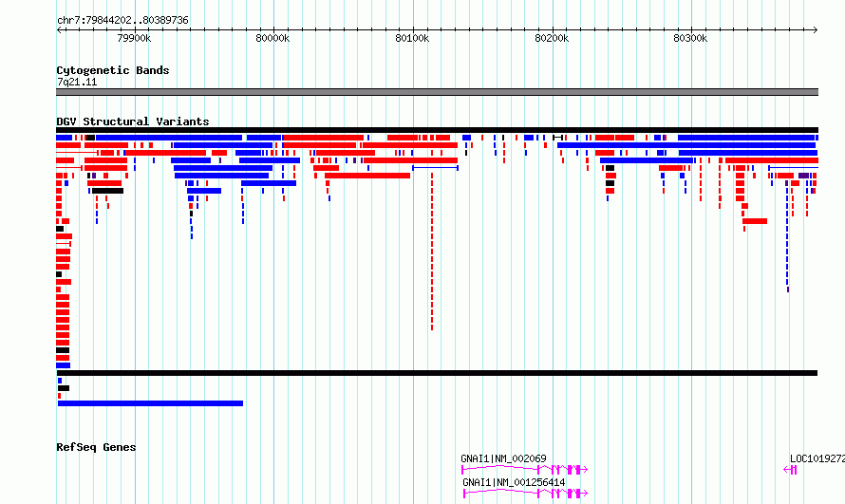The width and height of the screenshot is (845, 504).
Task: Select the GNAI1 NM_001256414 transcript glyph
Action: [525, 493]
